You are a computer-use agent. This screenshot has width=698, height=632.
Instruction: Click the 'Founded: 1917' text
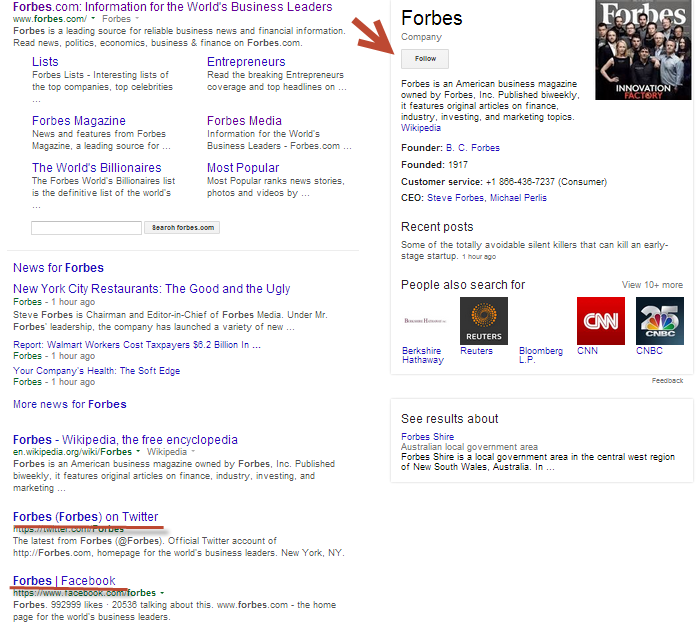coord(434,165)
